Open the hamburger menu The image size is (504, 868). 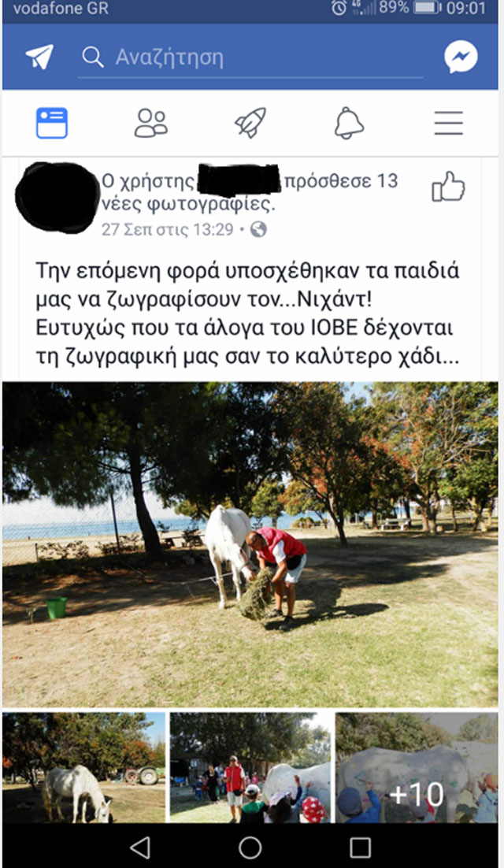pyautogui.click(x=449, y=123)
